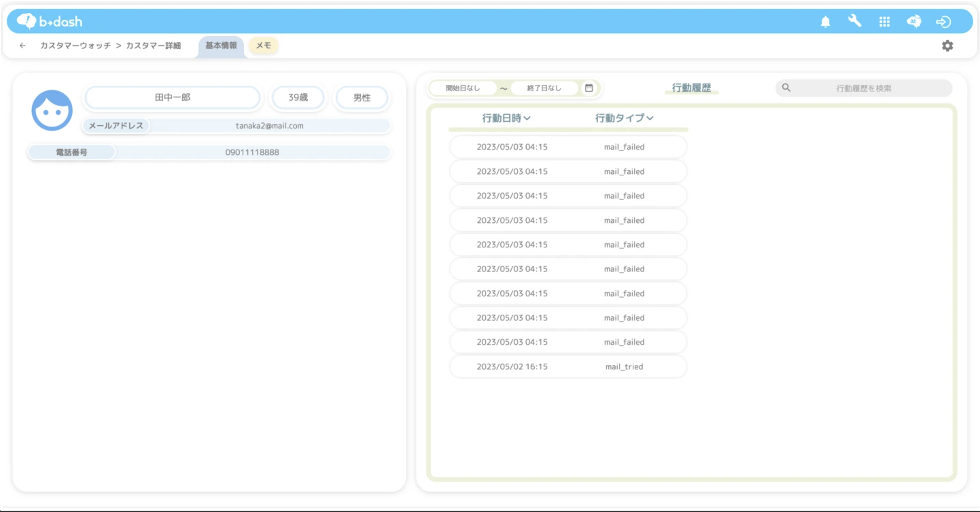Expand the 行動タイプ column dropdown
The image size is (980, 512).
(650, 118)
